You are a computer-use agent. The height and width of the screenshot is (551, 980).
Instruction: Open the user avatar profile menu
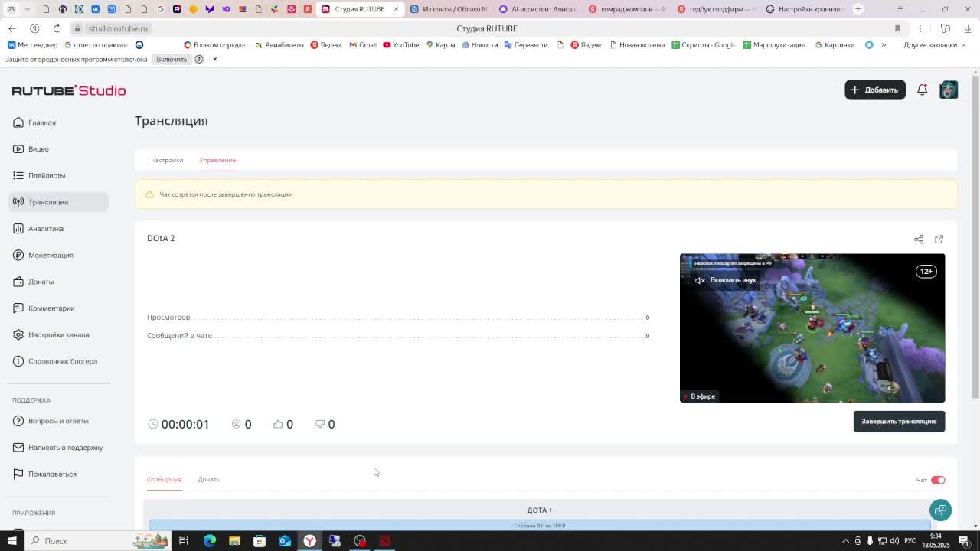click(x=949, y=90)
